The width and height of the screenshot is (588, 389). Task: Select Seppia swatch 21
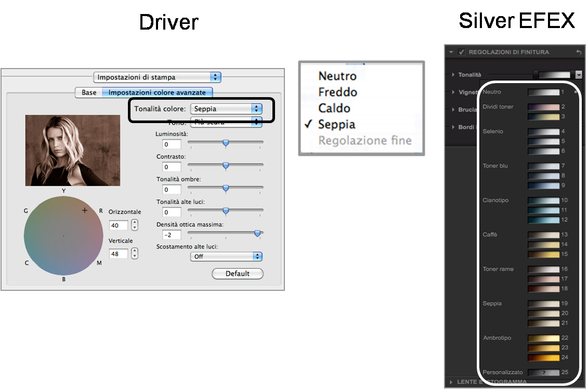coord(543,324)
